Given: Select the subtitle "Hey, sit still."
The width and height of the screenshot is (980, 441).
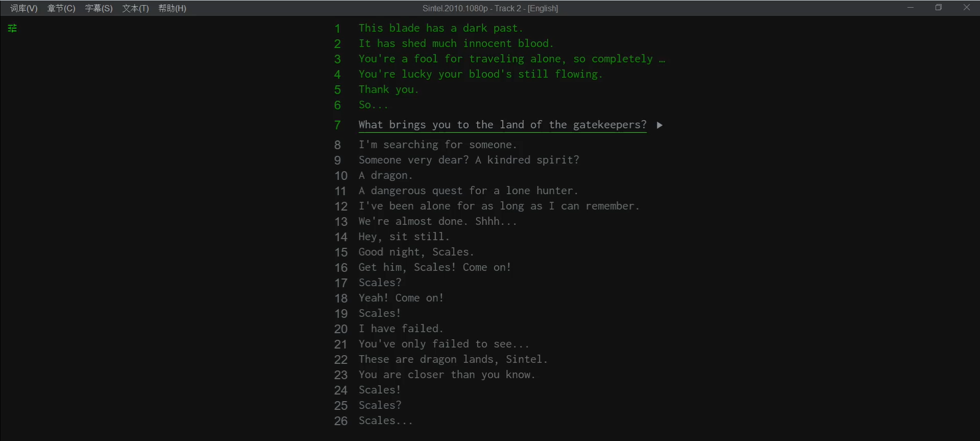Looking at the screenshot, I should click(x=404, y=237).
